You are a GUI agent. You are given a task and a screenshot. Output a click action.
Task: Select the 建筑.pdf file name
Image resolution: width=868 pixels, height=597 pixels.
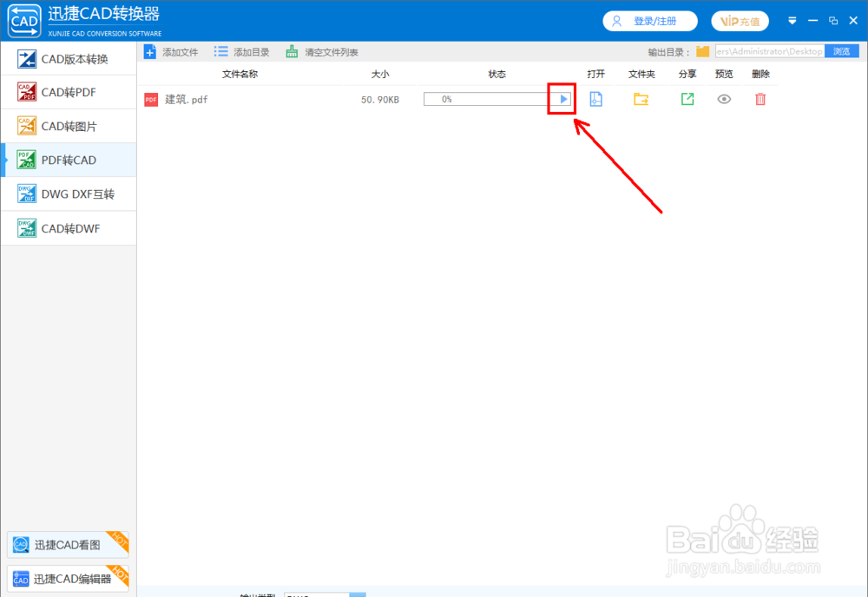(186, 100)
